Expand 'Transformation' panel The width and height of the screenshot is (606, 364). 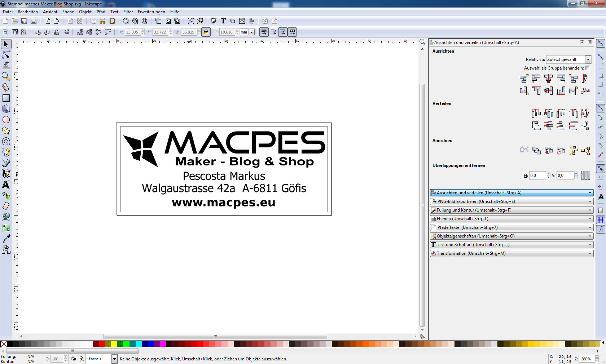(511, 253)
